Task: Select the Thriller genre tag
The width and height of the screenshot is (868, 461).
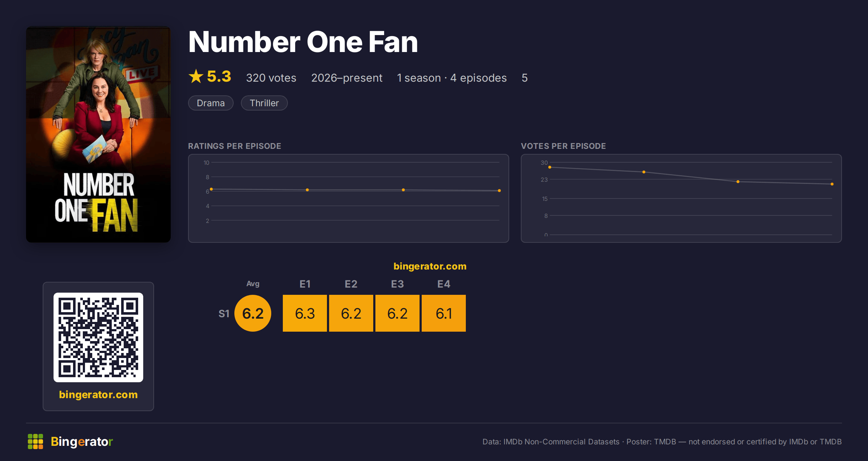Action: click(x=264, y=103)
